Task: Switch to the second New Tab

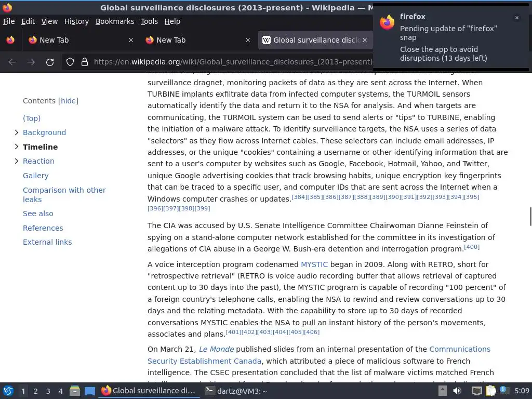Action: pyautogui.click(x=198, y=40)
